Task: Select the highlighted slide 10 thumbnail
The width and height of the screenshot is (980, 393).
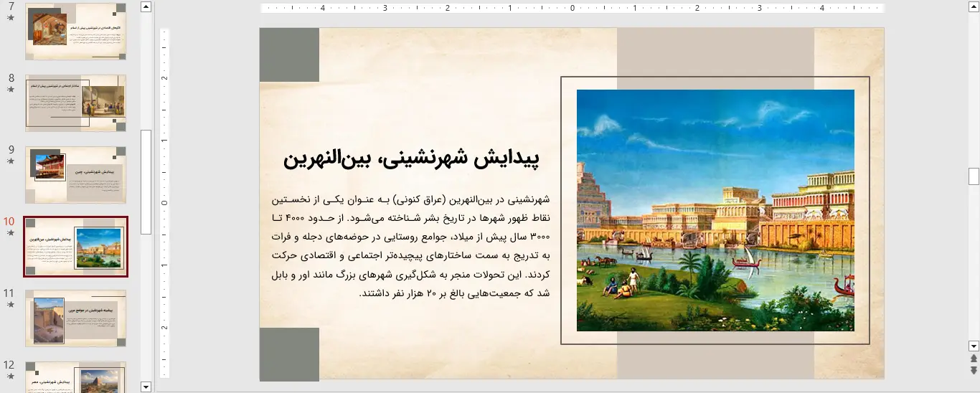Action: pos(76,247)
